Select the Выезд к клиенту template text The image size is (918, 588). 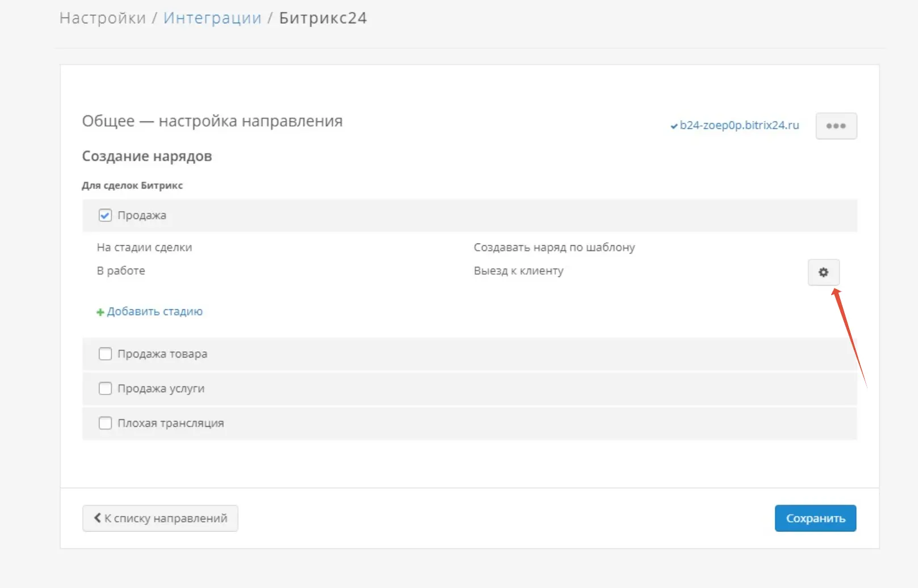[x=519, y=271]
